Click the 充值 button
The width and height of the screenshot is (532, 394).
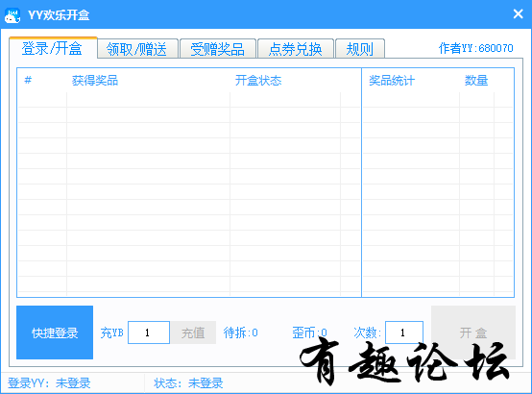point(193,332)
